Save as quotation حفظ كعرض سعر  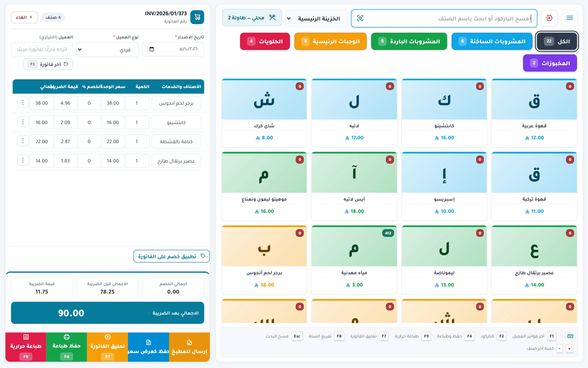pos(148,347)
